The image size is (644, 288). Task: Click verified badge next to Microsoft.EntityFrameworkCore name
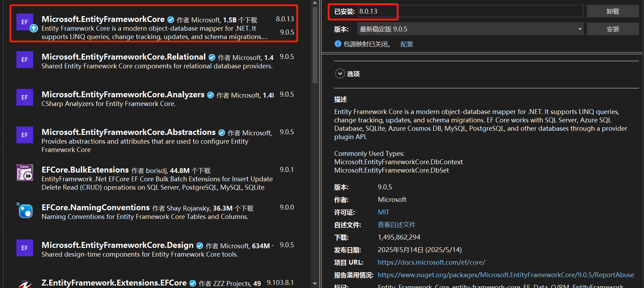[x=171, y=20]
